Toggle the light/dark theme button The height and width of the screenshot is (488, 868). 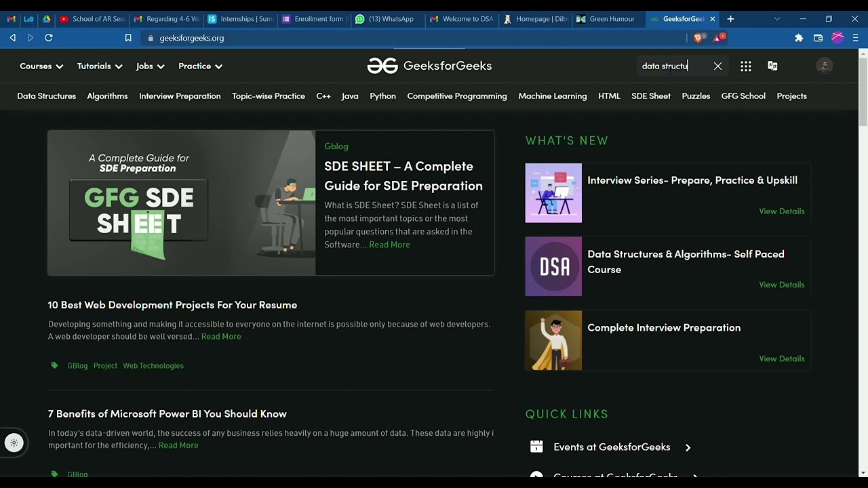point(14,443)
